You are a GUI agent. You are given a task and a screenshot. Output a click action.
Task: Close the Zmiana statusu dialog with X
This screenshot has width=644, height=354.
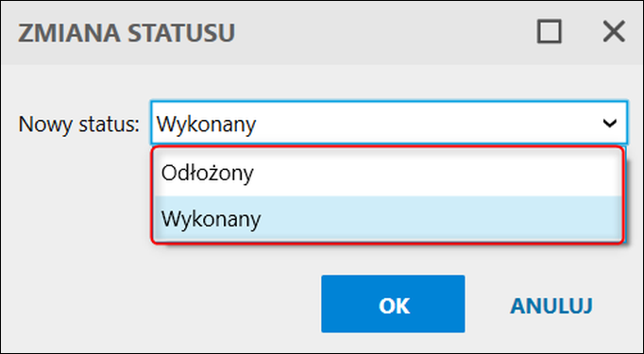614,31
